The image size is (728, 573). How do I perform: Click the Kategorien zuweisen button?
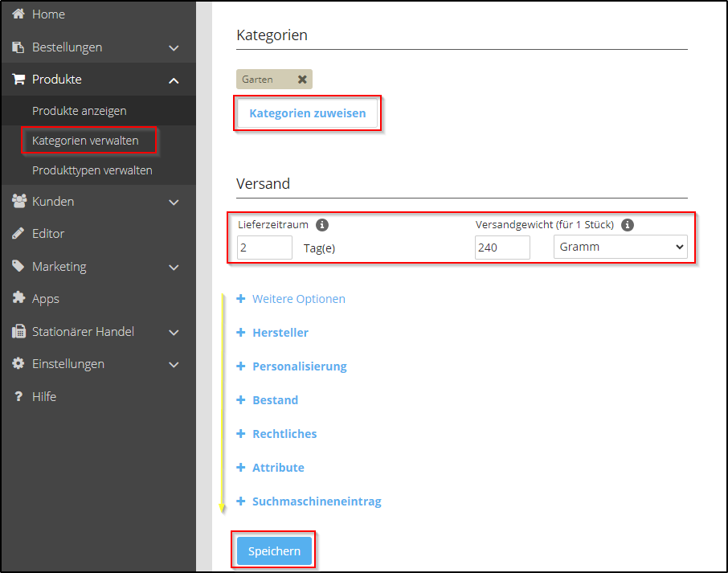click(x=307, y=113)
